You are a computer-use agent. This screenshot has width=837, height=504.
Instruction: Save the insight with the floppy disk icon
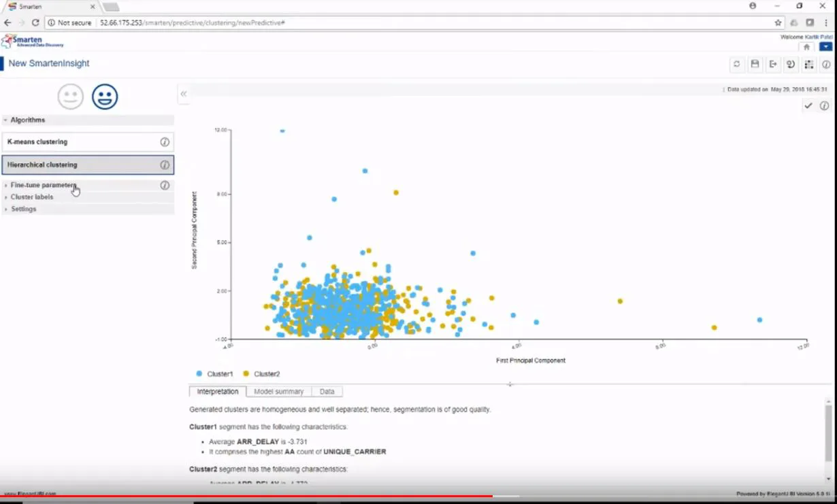tap(755, 65)
